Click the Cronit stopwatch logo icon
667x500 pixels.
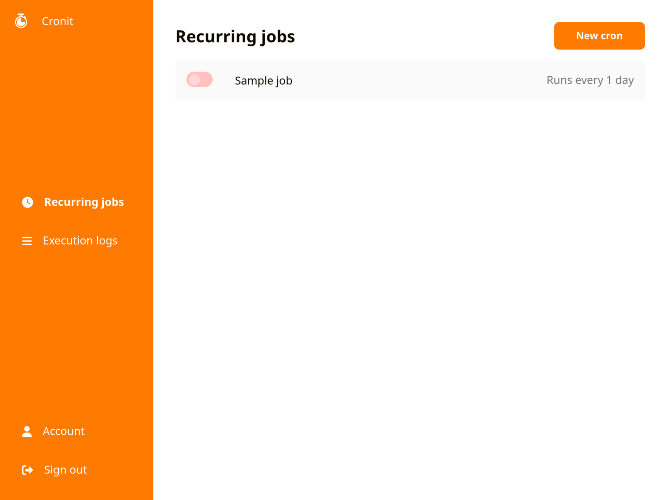(x=21, y=21)
